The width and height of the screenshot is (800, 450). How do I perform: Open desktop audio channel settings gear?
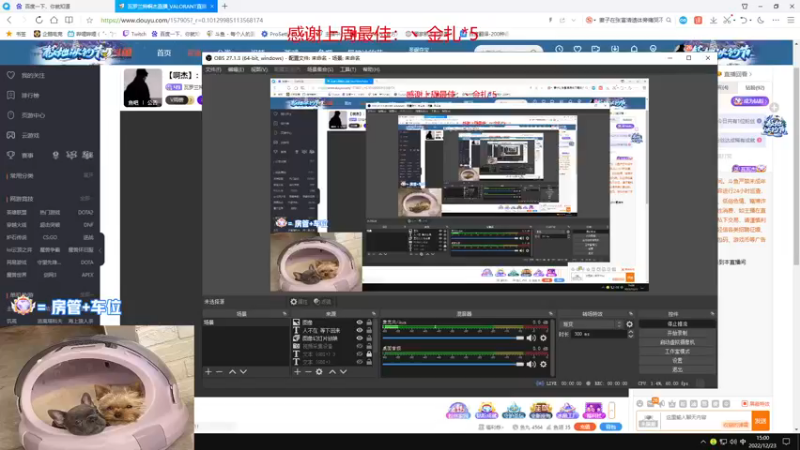[543, 364]
